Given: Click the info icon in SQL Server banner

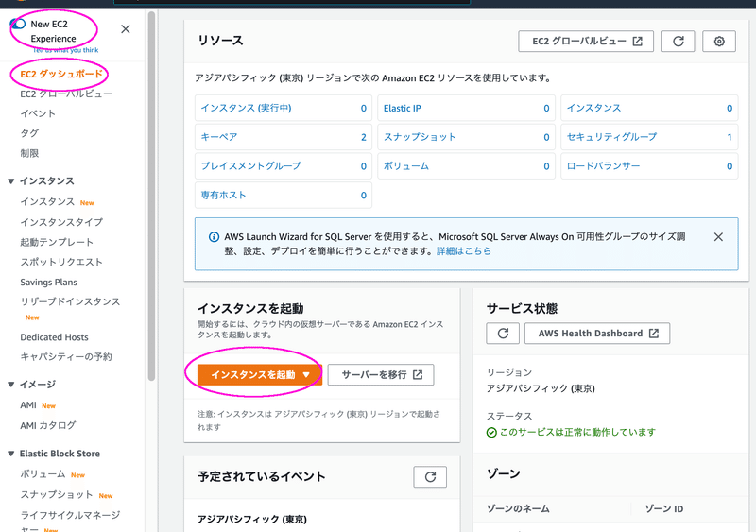Looking at the screenshot, I should 214,237.
